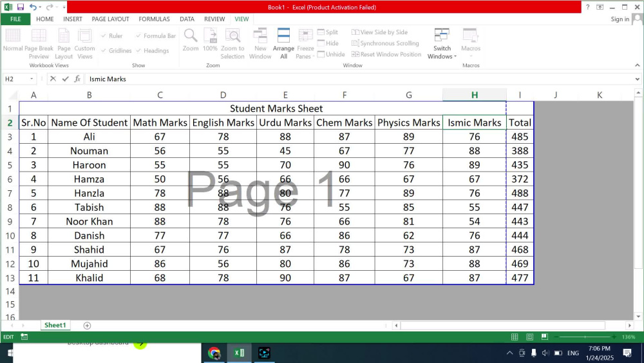Screen dimensions: 644x363
Task: Switch to the FORMULAS tab
Action: click(154, 19)
